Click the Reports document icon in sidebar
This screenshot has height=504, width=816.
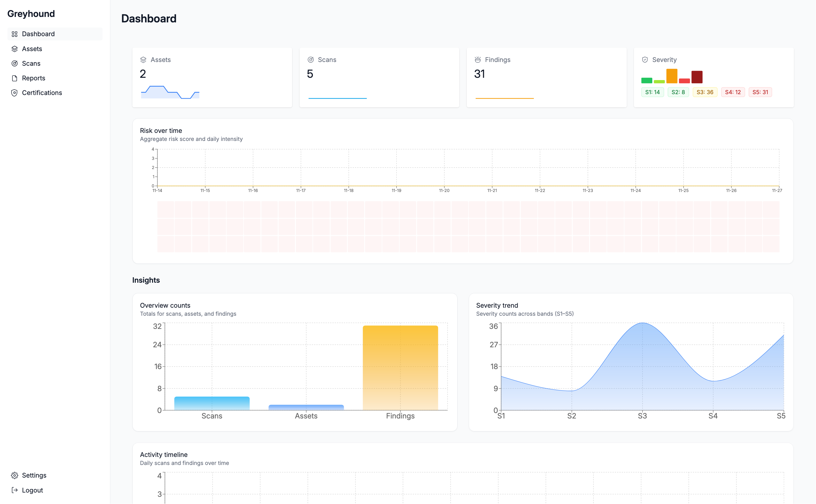click(14, 78)
